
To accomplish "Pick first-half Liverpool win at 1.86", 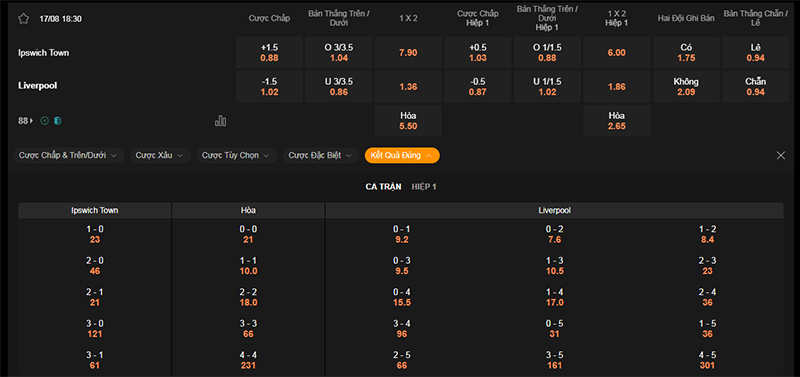I will [x=617, y=87].
